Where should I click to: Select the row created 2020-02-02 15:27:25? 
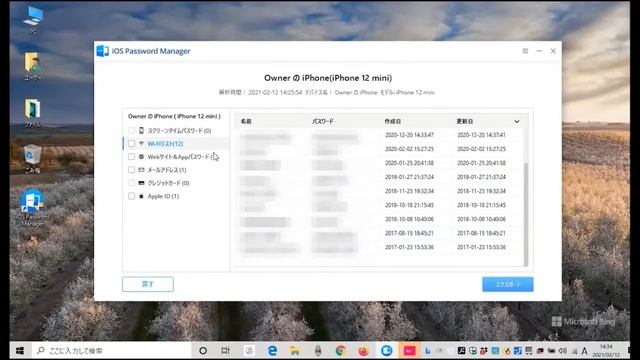coord(379,149)
